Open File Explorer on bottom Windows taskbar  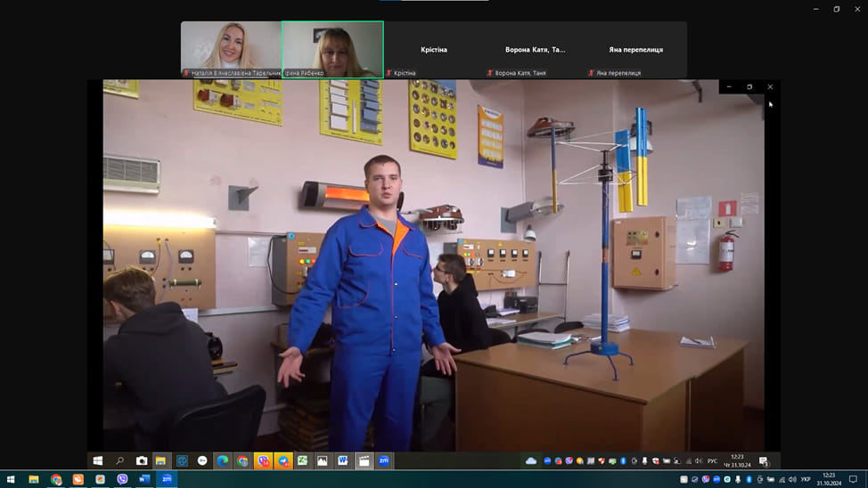click(x=34, y=479)
